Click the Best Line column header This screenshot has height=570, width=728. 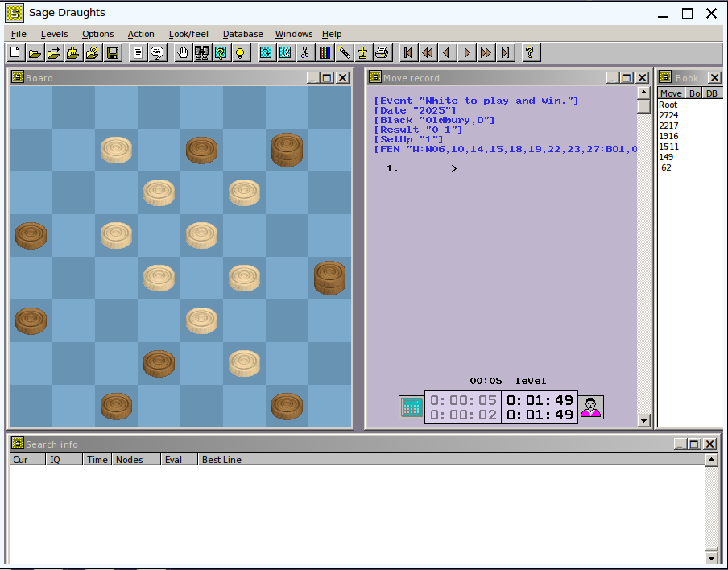pyautogui.click(x=221, y=460)
